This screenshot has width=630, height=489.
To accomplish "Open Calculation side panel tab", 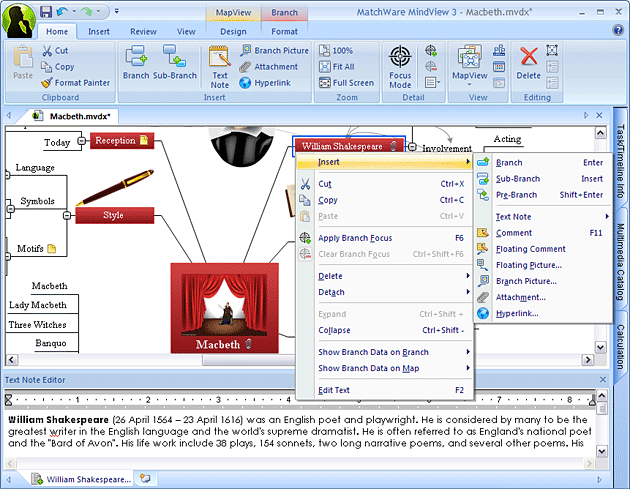I will click(x=621, y=346).
